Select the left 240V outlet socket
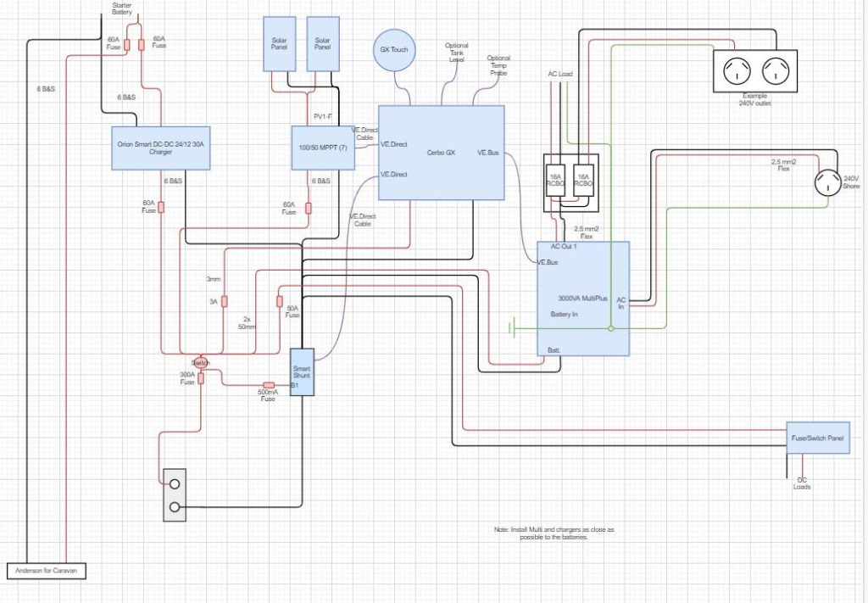The image size is (868, 603). coord(737,71)
